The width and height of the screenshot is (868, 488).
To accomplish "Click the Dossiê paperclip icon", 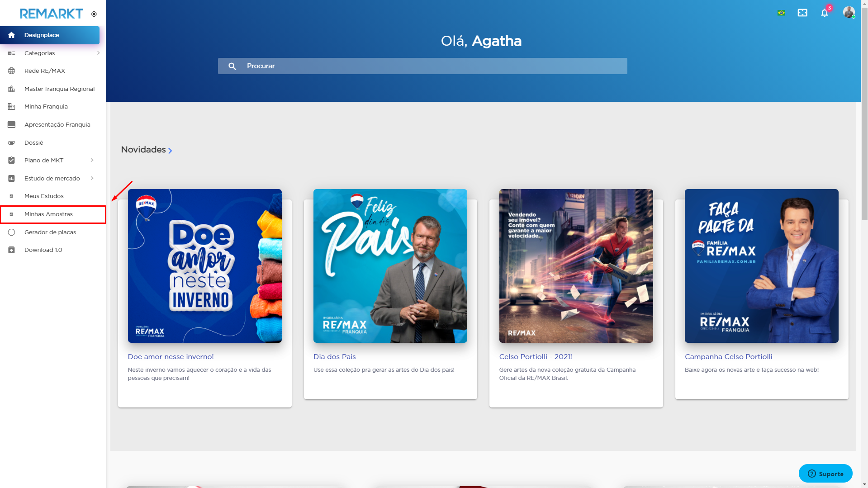I will coord(12,143).
